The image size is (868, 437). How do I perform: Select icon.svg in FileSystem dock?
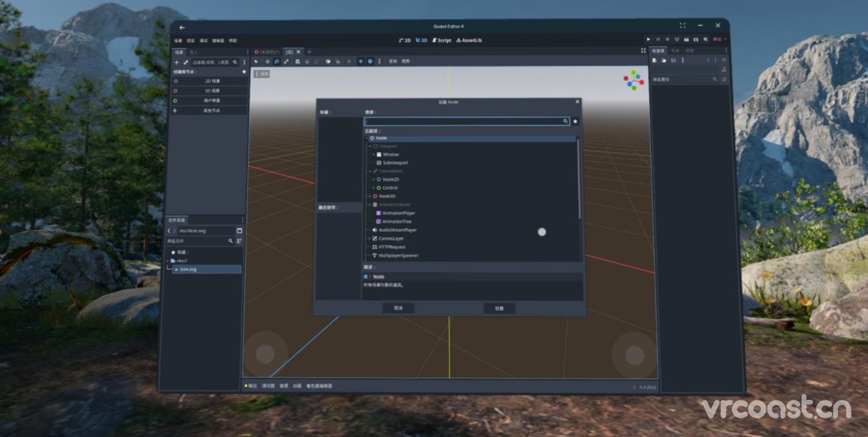pos(207,270)
